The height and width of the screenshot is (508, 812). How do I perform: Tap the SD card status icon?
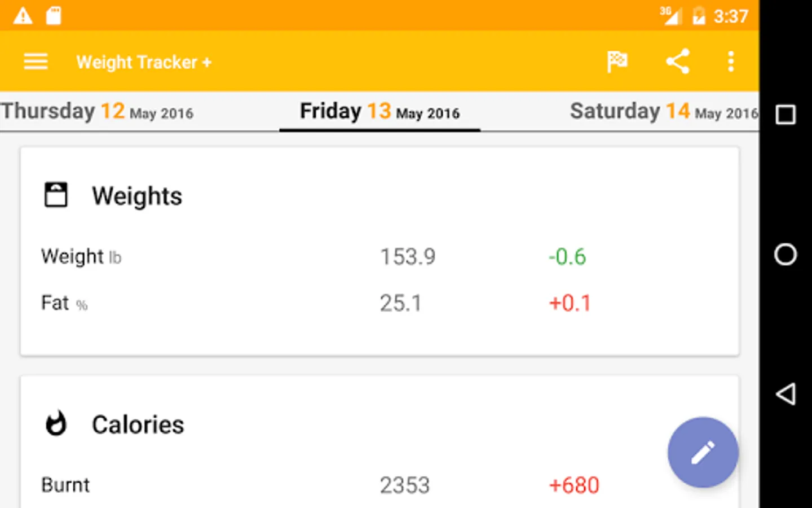point(54,16)
